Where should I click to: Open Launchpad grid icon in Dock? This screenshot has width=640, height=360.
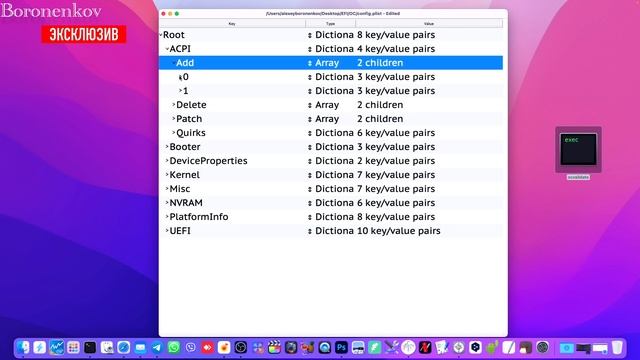(73, 347)
